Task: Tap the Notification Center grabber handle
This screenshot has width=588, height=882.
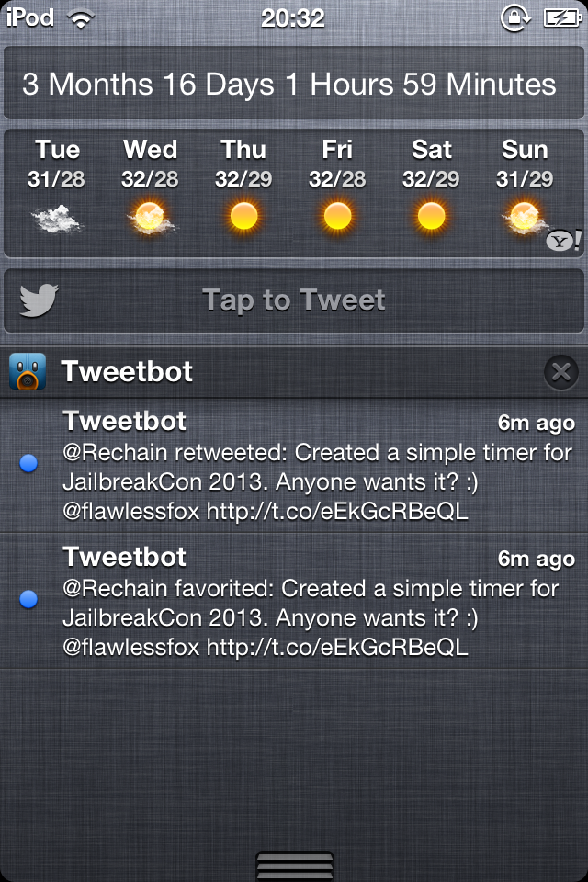Action: pyautogui.click(x=294, y=865)
